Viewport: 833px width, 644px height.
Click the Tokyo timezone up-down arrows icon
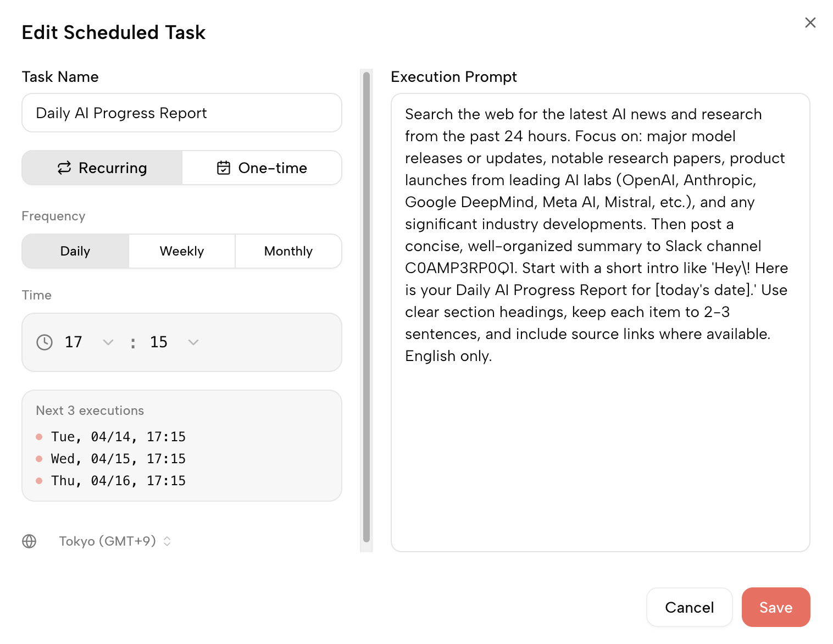coord(167,541)
